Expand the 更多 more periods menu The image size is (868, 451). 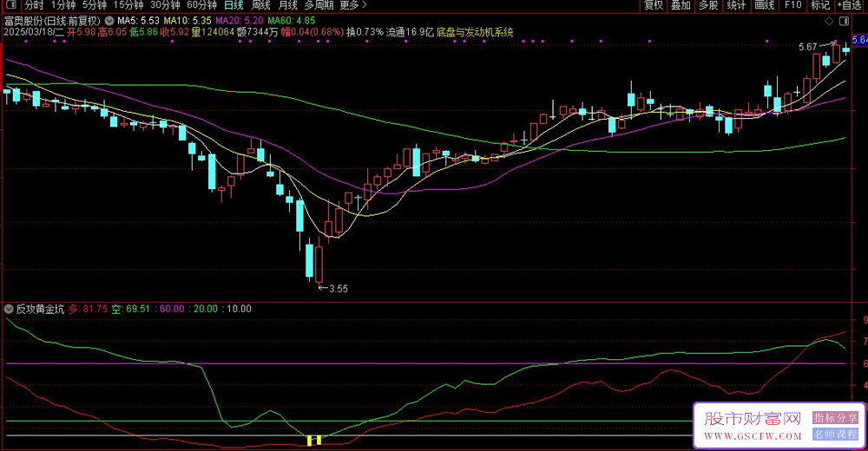click(x=353, y=5)
